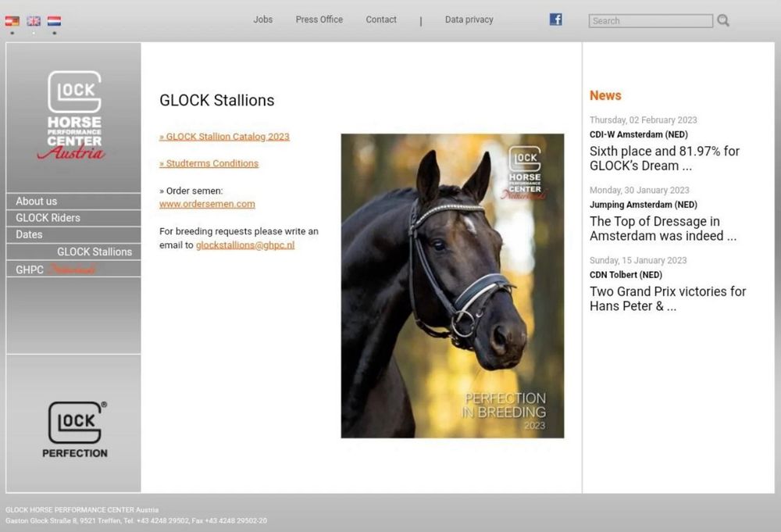Click the GLOCK Stallions page heading
The width and height of the screenshot is (781, 532).
(x=216, y=100)
